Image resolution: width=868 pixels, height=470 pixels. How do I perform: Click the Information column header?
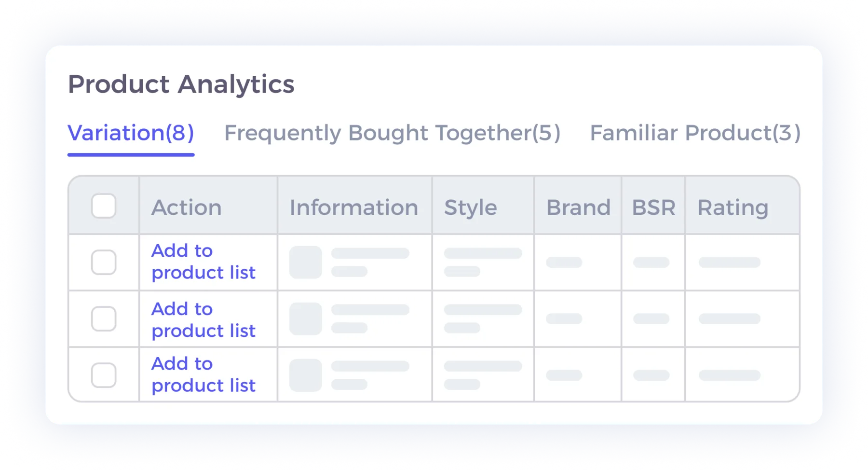pyautogui.click(x=354, y=207)
